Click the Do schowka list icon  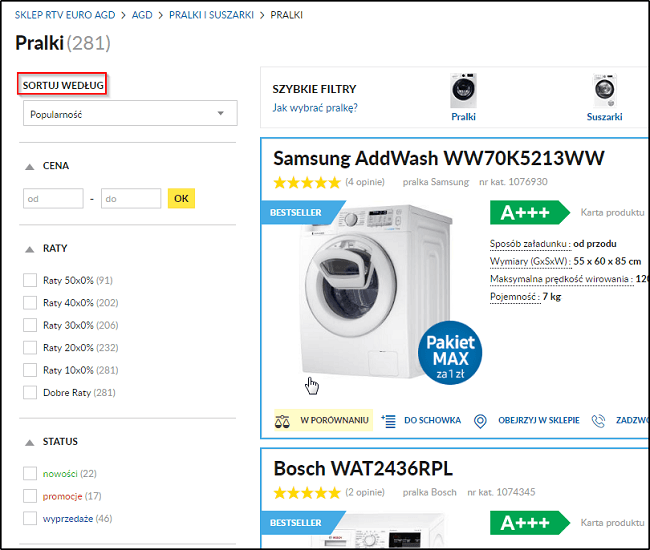click(x=389, y=421)
